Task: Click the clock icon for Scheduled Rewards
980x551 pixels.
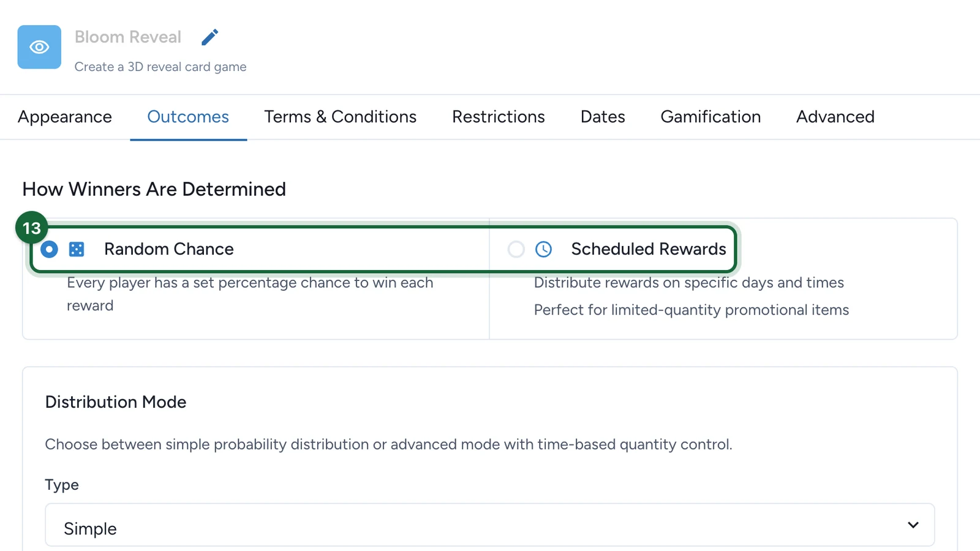Action: [x=543, y=249]
